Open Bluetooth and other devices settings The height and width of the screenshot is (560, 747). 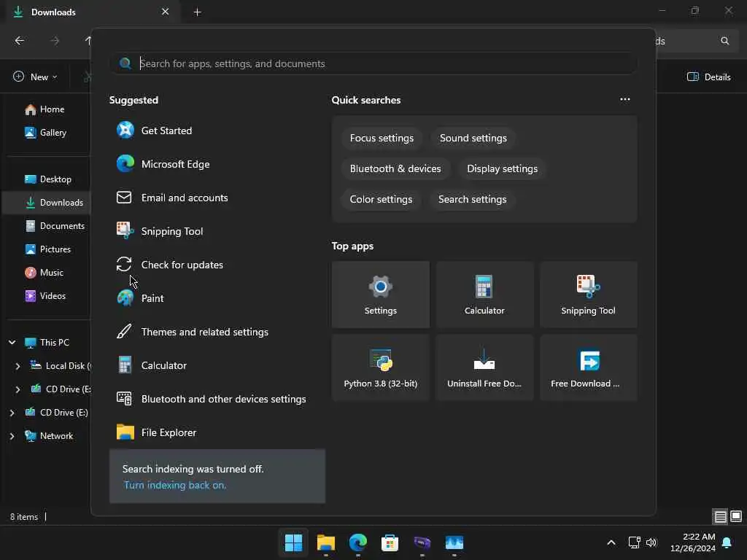[217, 399]
